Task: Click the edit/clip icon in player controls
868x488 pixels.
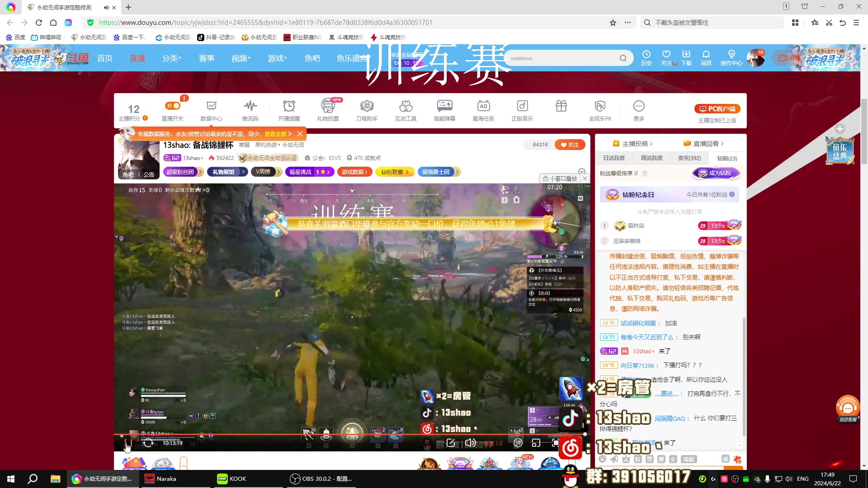Action: pos(451,443)
